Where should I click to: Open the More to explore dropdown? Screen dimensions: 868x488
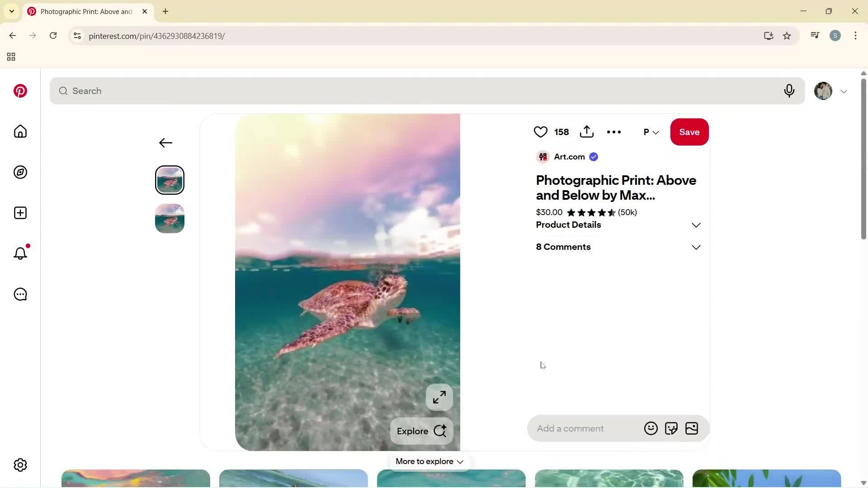point(428,461)
